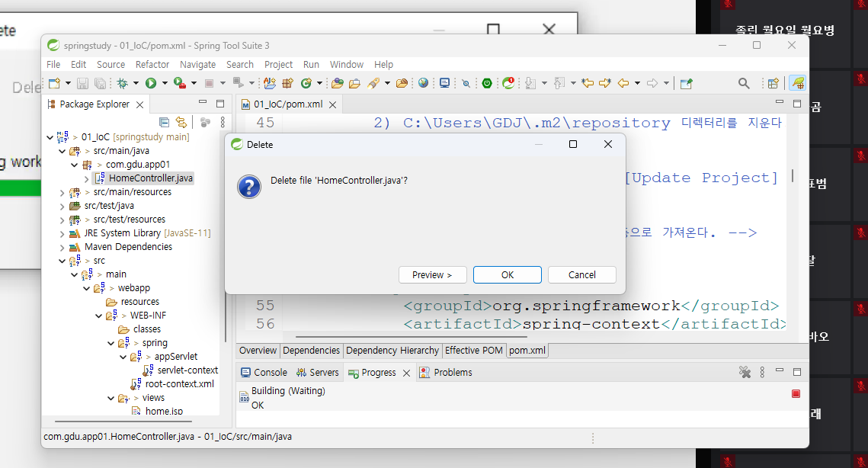Screen dimensions: 868x468
Task: Click the Open Type icon
Action: tap(337, 83)
